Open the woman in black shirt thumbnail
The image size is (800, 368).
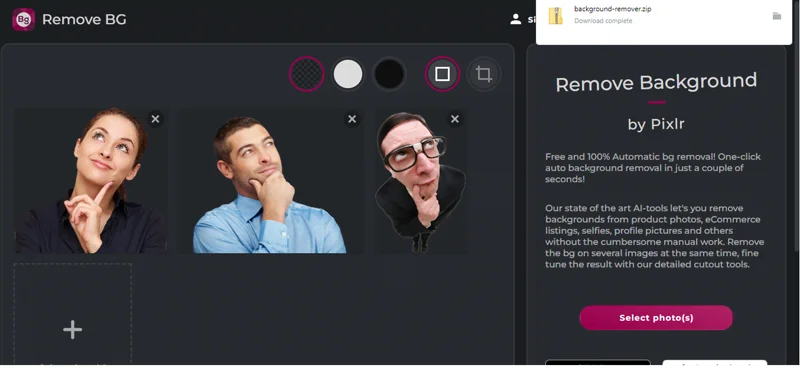point(91,181)
